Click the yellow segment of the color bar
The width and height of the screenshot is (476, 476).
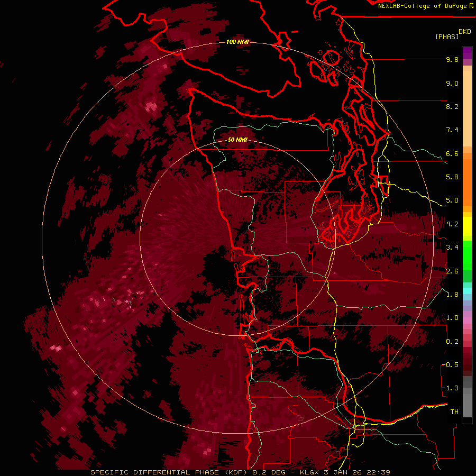click(x=467, y=226)
